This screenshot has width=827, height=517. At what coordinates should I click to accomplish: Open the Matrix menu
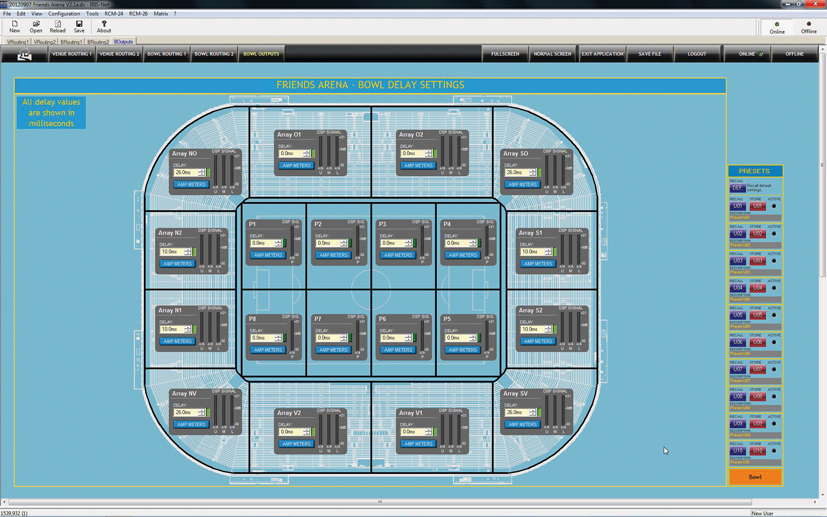(x=160, y=14)
